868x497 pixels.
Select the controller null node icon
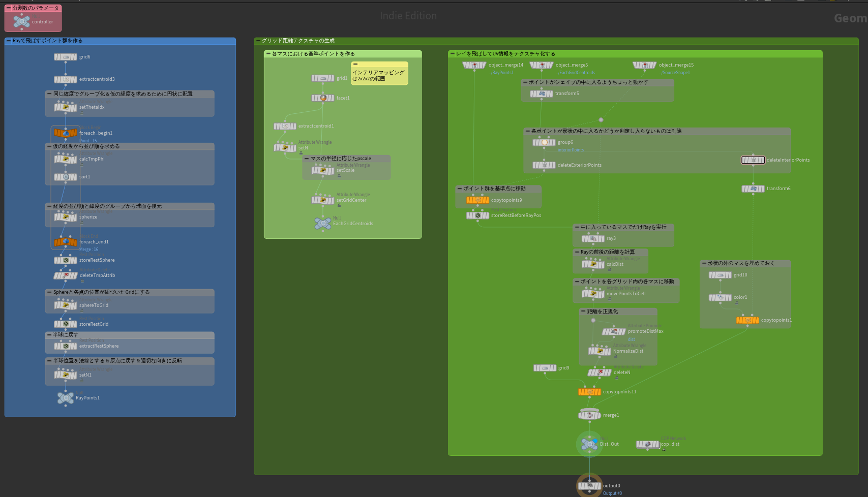[21, 21]
